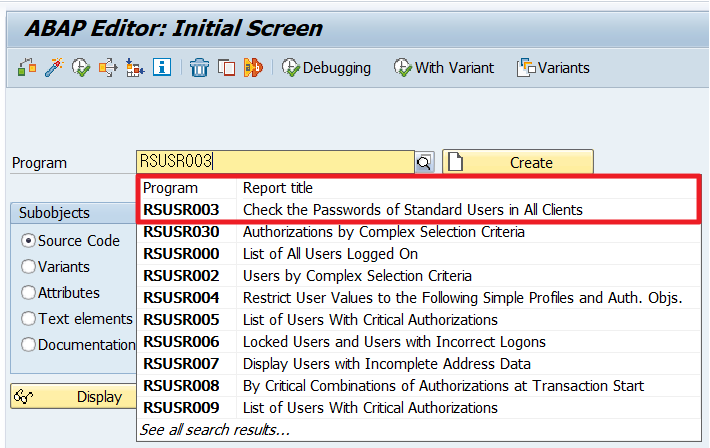Screen dimensions: 710x448
Task: Choose the RSUSR005 suggestion row
Action: (418, 320)
